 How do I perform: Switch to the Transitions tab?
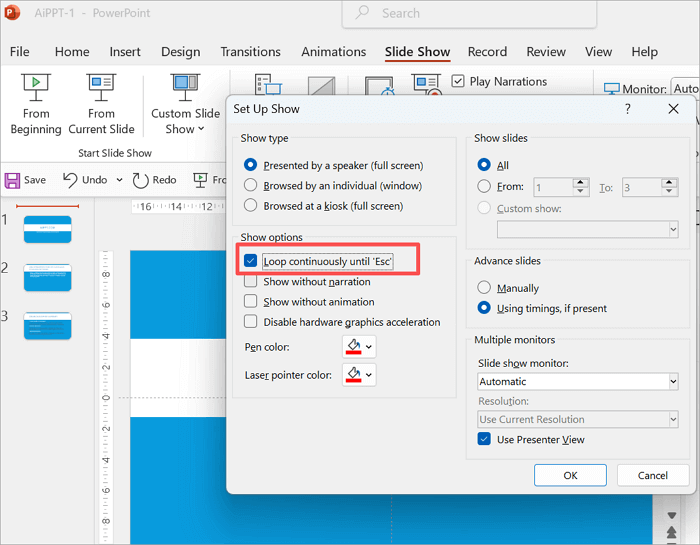(250, 52)
